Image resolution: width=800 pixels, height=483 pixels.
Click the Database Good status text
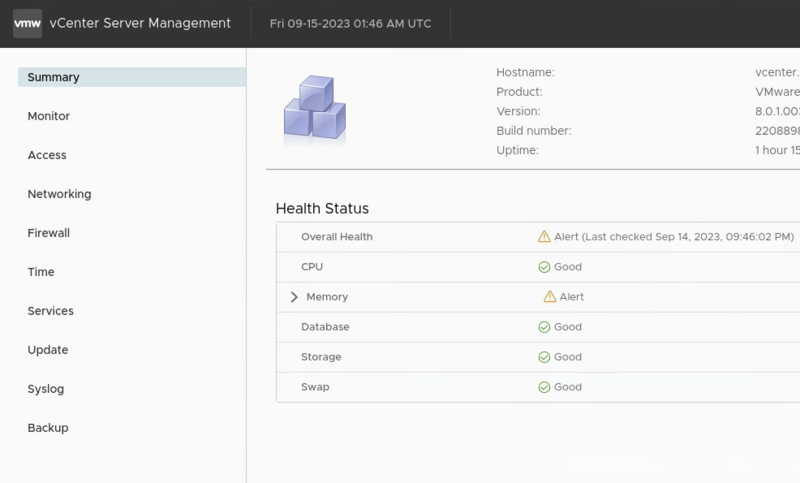(568, 327)
